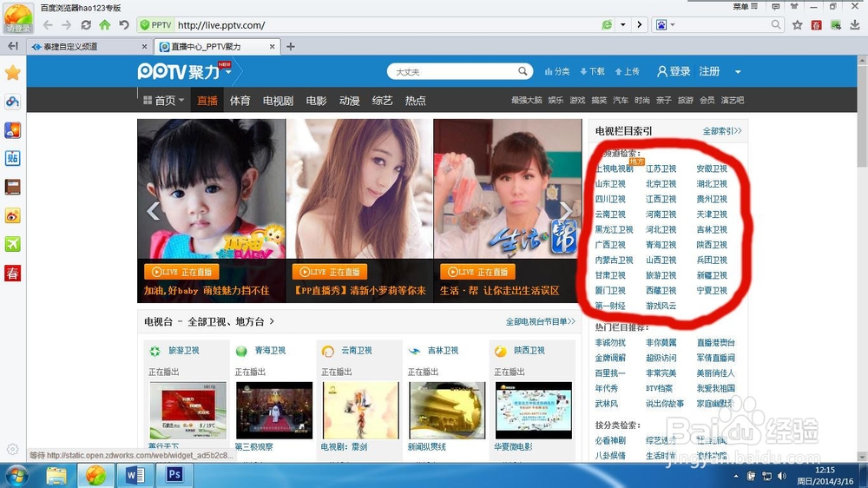Click the browser skin shirt icon
Image resolution: width=868 pixels, height=488 pixels.
click(x=794, y=7)
